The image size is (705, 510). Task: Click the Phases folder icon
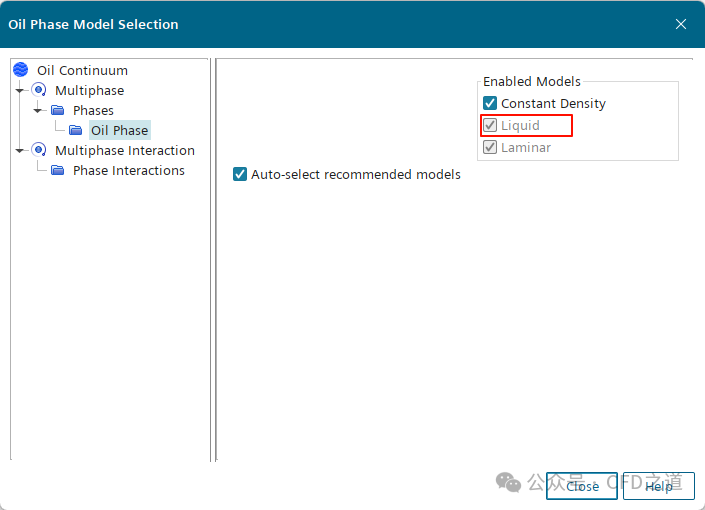58,110
